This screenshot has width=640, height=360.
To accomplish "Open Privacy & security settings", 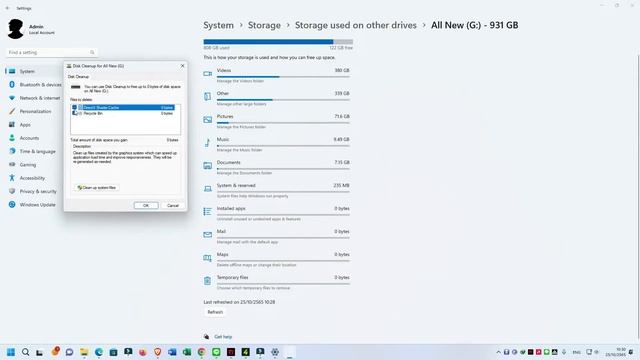I will click(x=33, y=191).
